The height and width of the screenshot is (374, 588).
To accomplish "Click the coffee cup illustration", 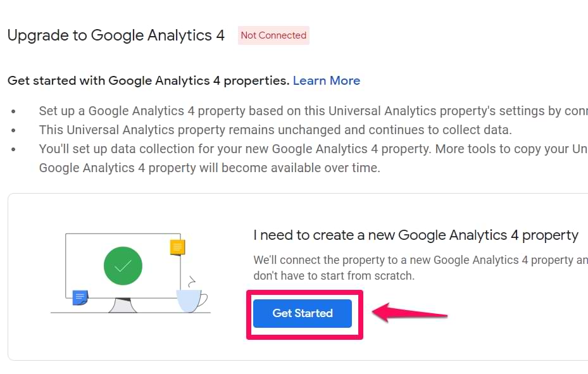I will [x=192, y=301].
